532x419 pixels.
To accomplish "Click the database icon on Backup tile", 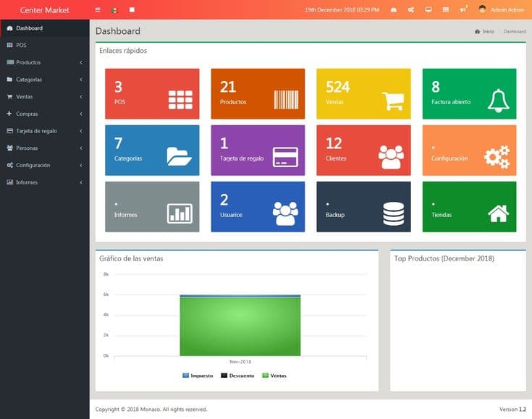I will 394,213.
